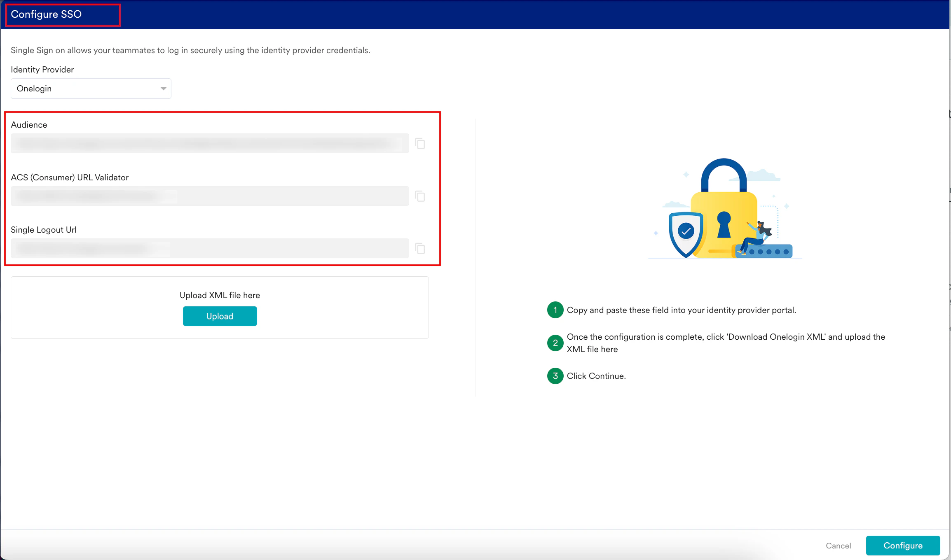Cancel the SSO configuration
The height and width of the screenshot is (560, 951).
[838, 546]
